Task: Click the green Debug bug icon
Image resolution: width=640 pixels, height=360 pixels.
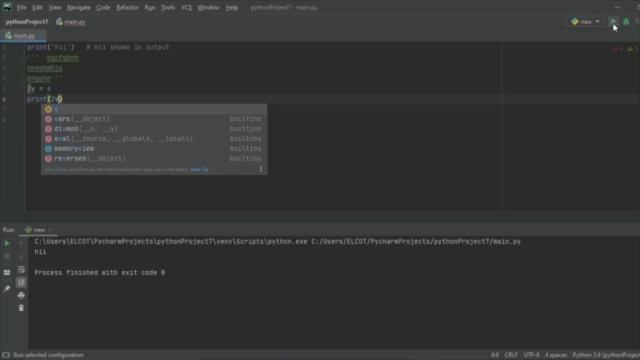Action: pos(626,22)
